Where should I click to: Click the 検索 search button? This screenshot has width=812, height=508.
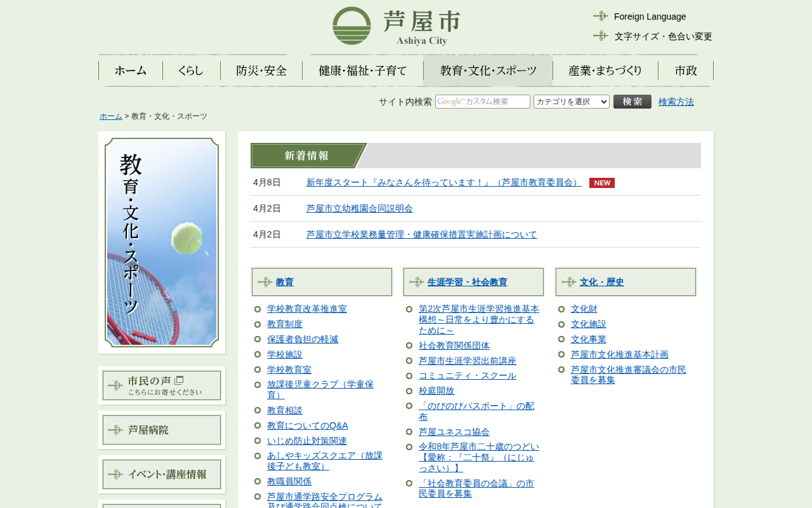tap(632, 102)
